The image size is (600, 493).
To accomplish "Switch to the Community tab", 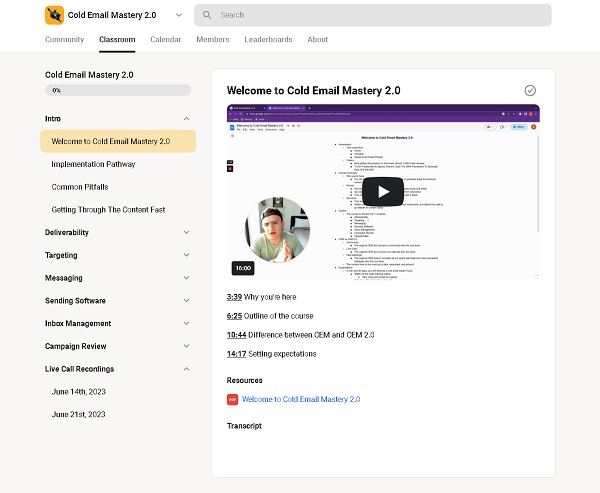I will pyautogui.click(x=64, y=39).
